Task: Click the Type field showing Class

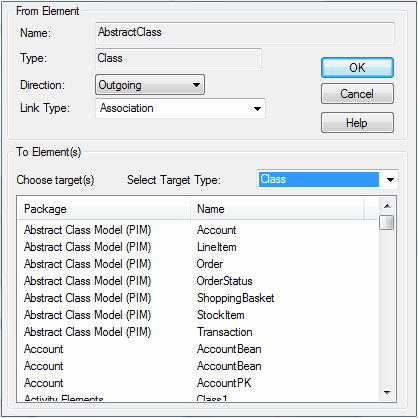Action: click(x=178, y=59)
